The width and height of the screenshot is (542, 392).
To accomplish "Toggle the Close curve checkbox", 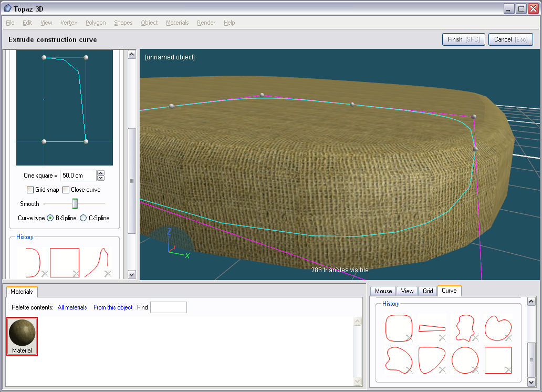I will coord(66,190).
